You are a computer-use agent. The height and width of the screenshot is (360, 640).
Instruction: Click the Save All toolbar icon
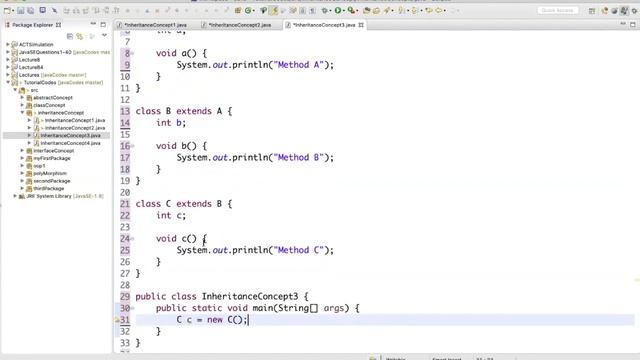30,11
